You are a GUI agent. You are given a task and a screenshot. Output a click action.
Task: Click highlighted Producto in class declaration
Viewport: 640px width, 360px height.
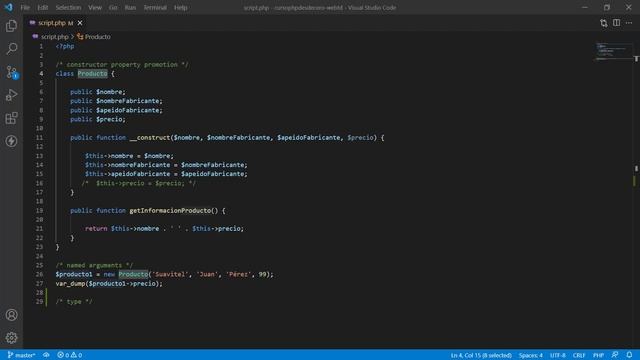tap(93, 73)
